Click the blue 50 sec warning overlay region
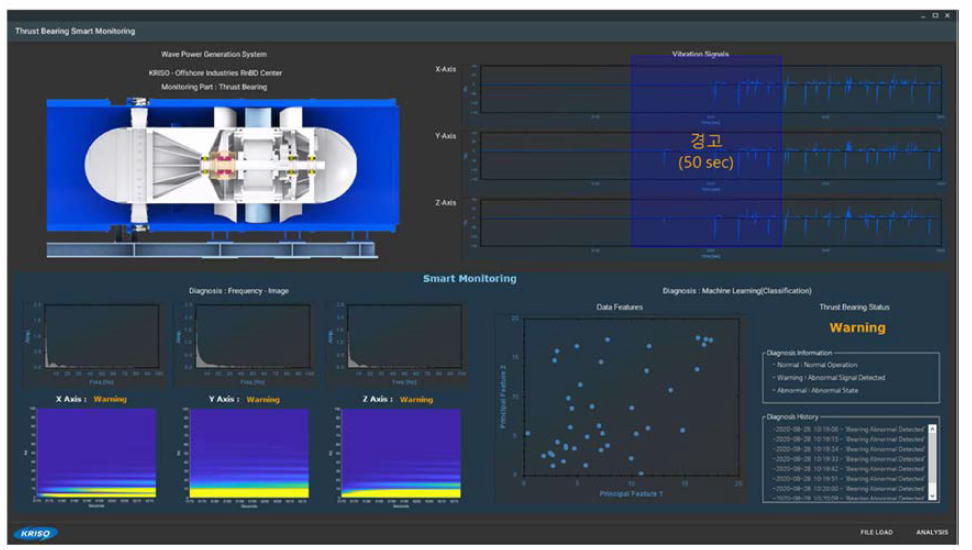 click(x=705, y=150)
